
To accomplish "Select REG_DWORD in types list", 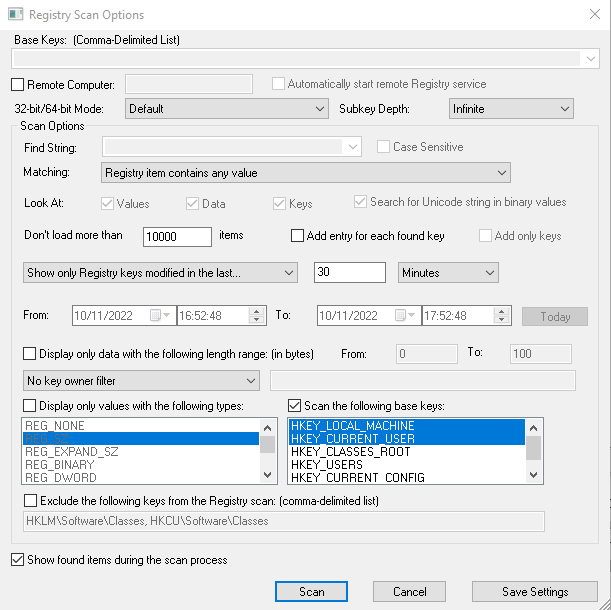I will click(x=141, y=477).
